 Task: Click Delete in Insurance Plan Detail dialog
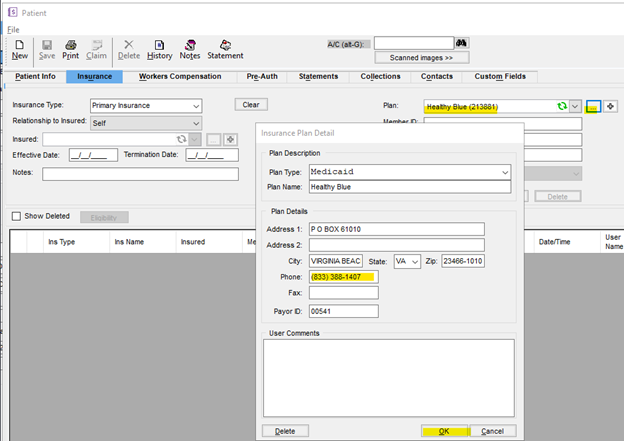pyautogui.click(x=285, y=431)
